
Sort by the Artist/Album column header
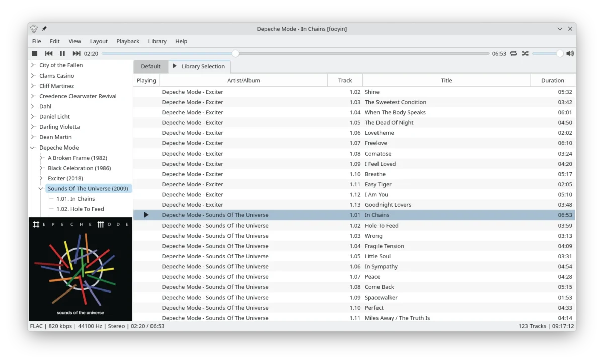click(x=244, y=80)
